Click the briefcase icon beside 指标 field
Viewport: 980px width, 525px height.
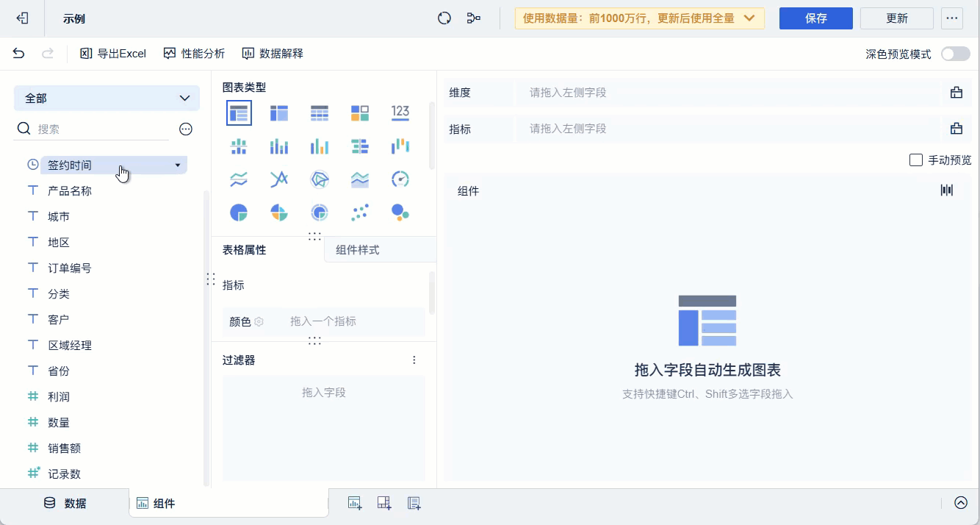click(x=956, y=129)
